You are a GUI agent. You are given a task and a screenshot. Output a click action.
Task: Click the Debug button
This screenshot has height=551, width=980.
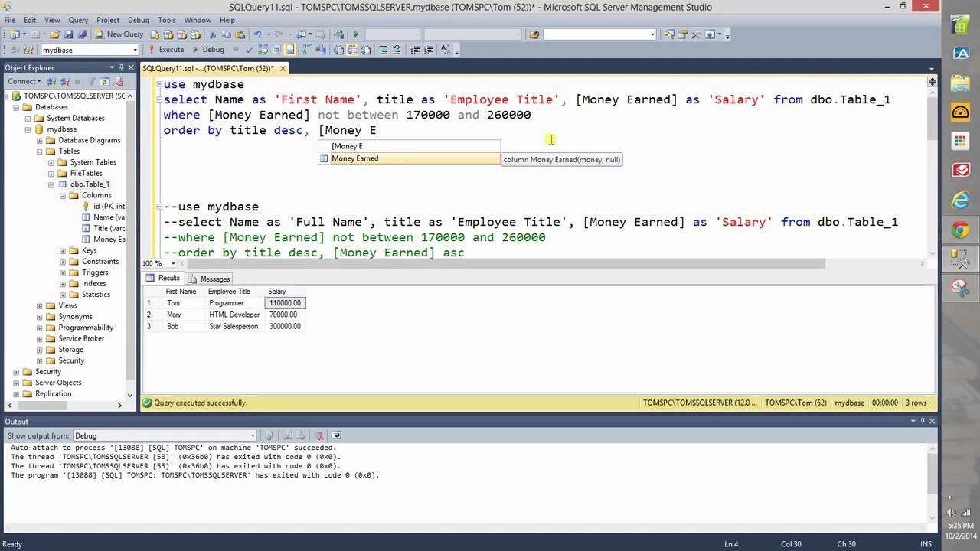[x=208, y=50]
